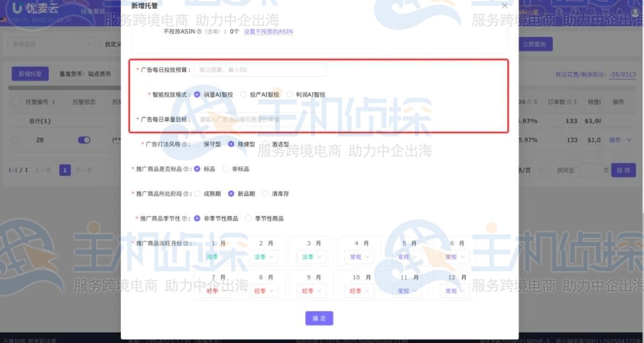Open the 设置不投放的ASIN link
The height and width of the screenshot is (343, 644).
268,32
